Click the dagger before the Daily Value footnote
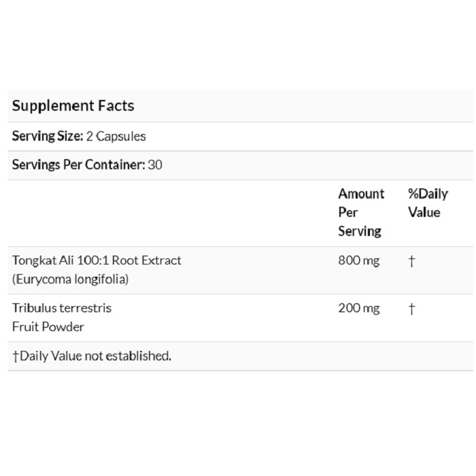Image resolution: width=476 pixels, height=476 pixels. (16, 356)
